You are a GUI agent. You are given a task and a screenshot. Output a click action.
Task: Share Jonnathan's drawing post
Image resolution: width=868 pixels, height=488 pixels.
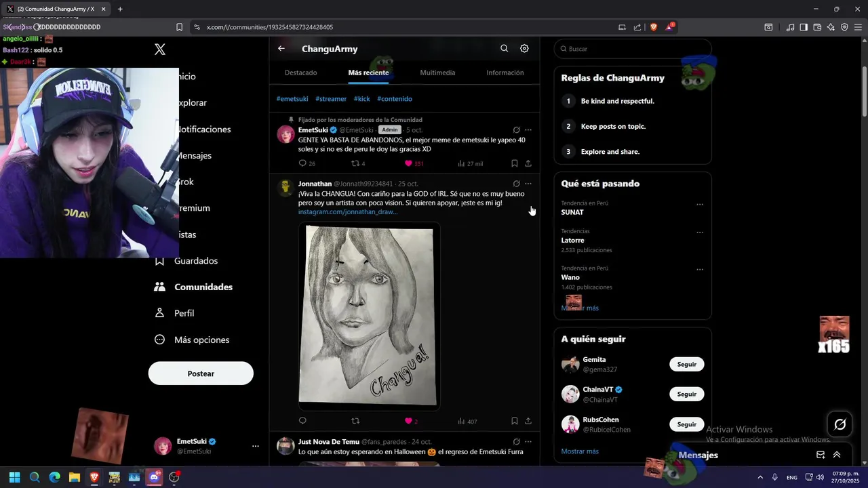[x=528, y=421]
